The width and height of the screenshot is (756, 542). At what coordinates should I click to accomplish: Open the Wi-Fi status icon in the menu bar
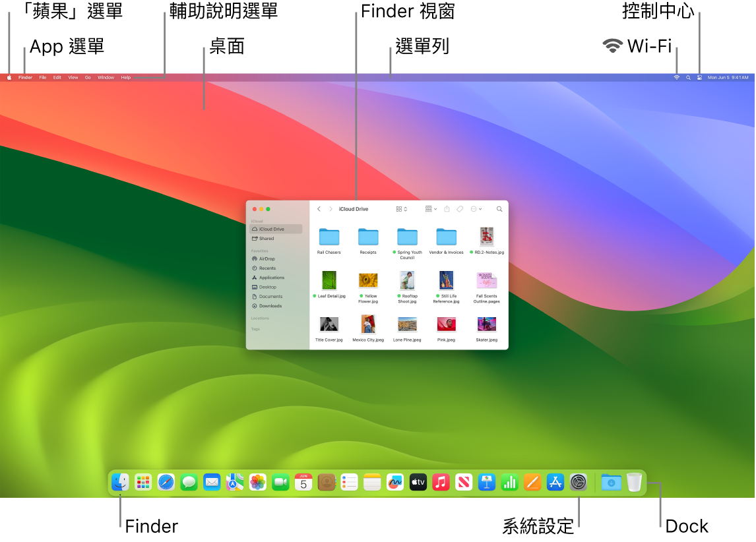pyautogui.click(x=676, y=77)
